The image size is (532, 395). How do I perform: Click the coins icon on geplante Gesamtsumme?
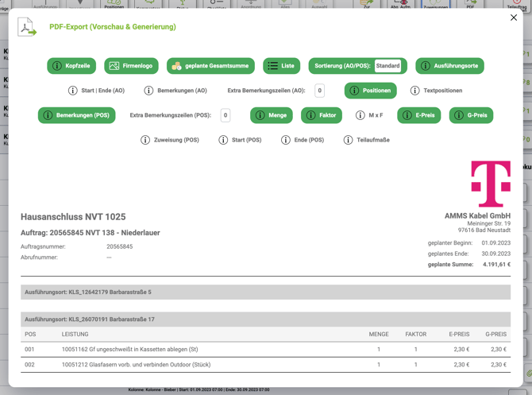pos(176,66)
